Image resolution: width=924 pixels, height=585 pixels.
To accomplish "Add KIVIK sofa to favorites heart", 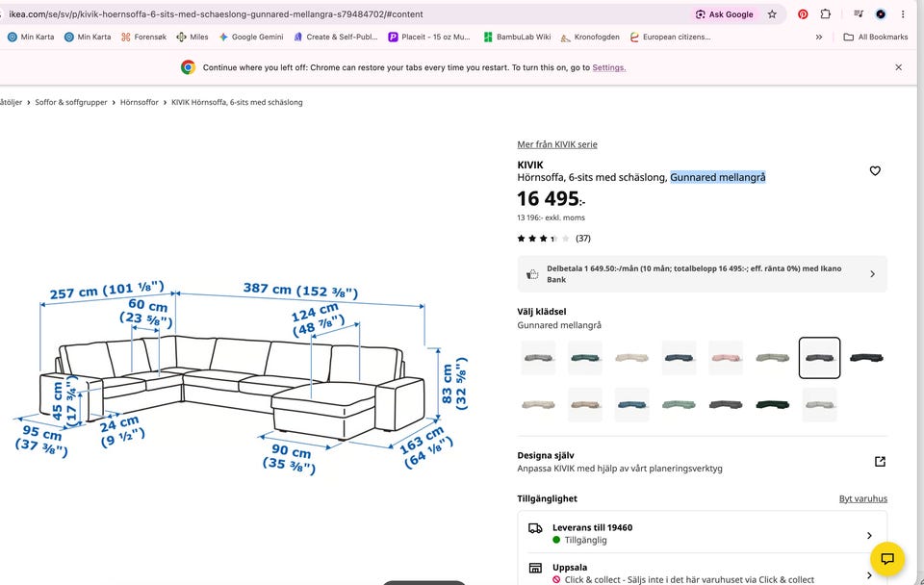I will [x=875, y=171].
